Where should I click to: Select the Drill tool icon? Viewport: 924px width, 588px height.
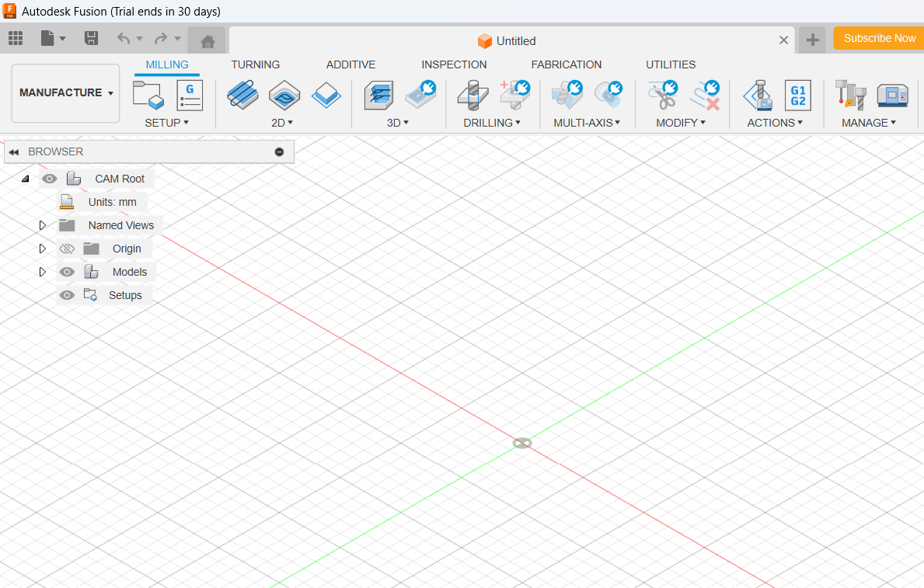point(472,95)
